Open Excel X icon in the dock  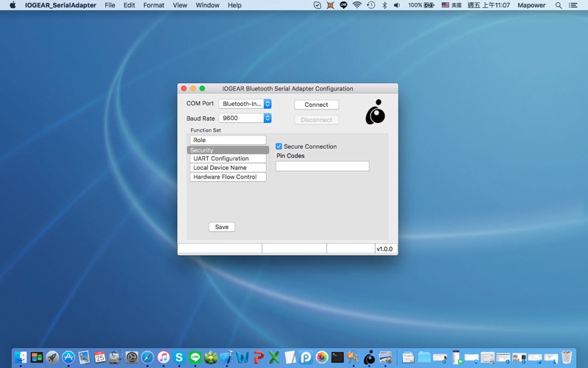[x=274, y=357]
